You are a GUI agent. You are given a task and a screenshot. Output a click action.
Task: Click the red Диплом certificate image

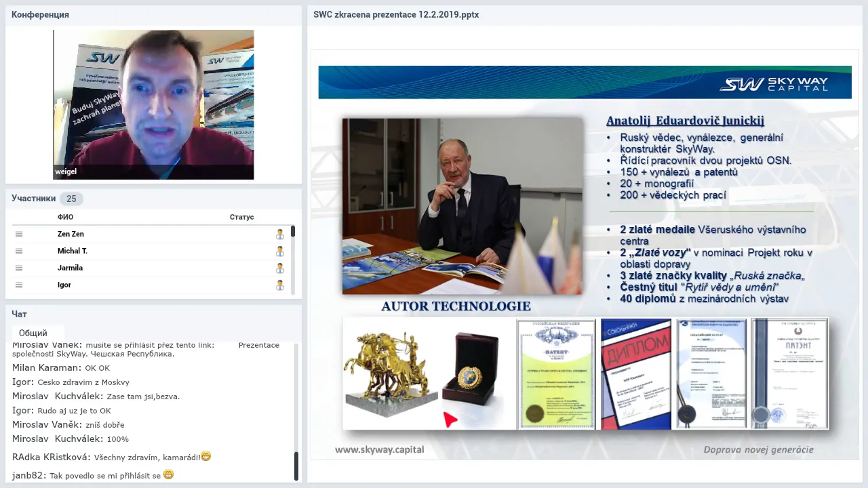(635, 374)
